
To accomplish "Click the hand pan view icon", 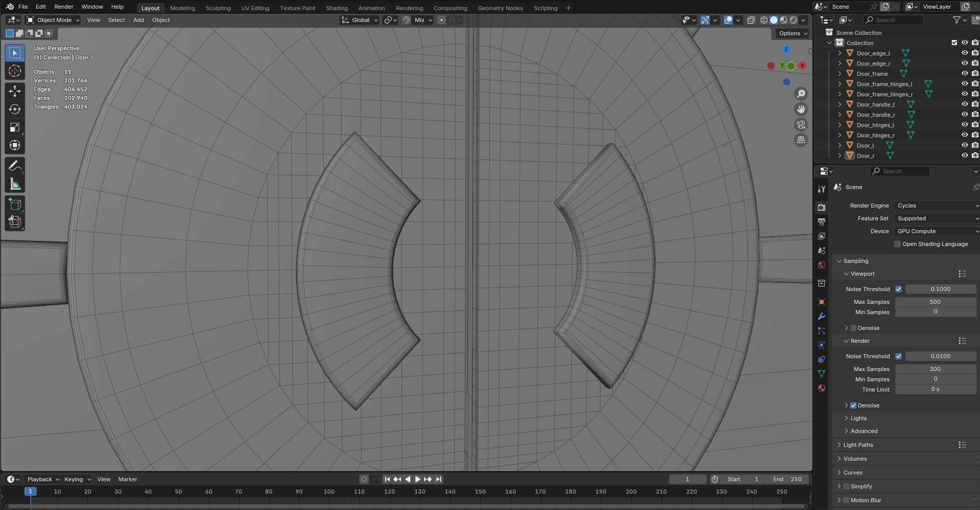I will coord(801,109).
